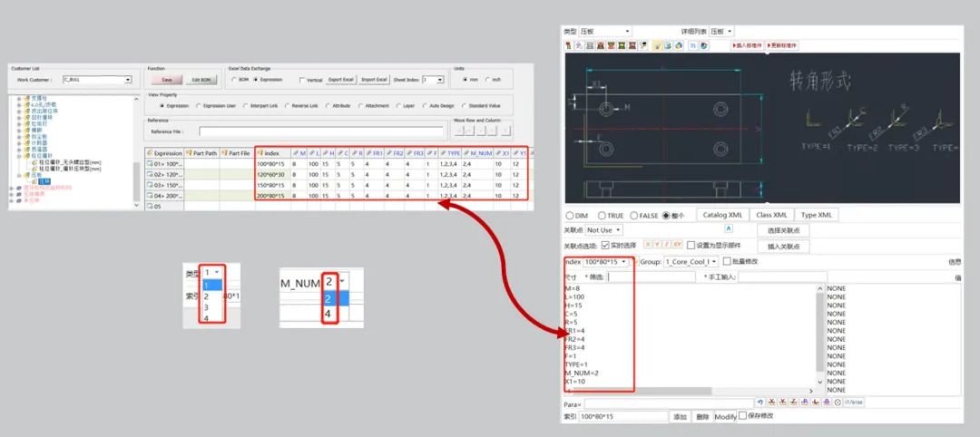Click the Reference File input field
This screenshot has width=980, height=437.
click(321, 131)
